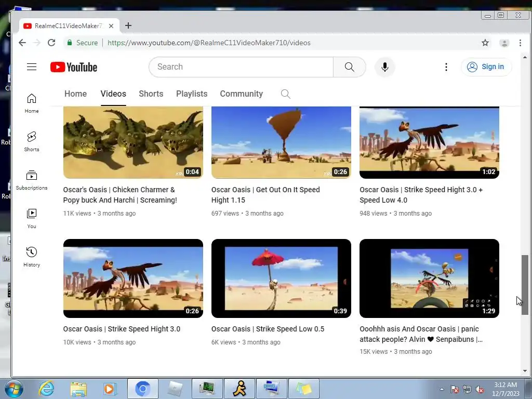Open Action Center flag tray icon

tap(455, 390)
